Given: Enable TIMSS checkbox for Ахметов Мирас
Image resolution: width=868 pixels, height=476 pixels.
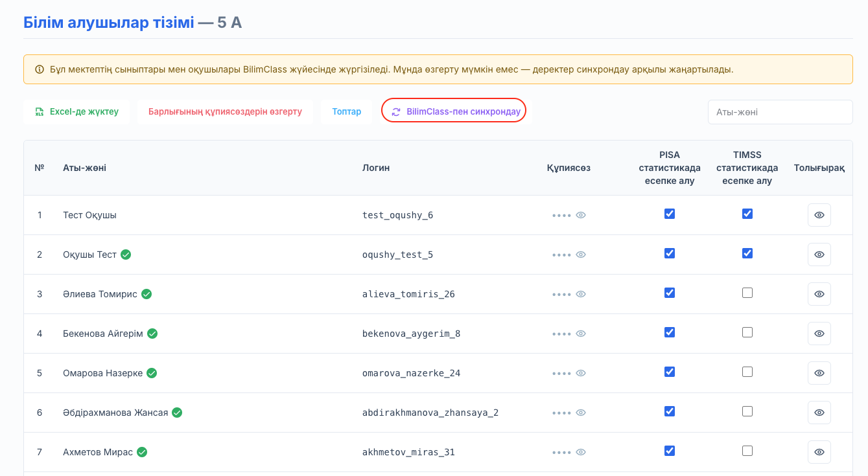Looking at the screenshot, I should (747, 451).
